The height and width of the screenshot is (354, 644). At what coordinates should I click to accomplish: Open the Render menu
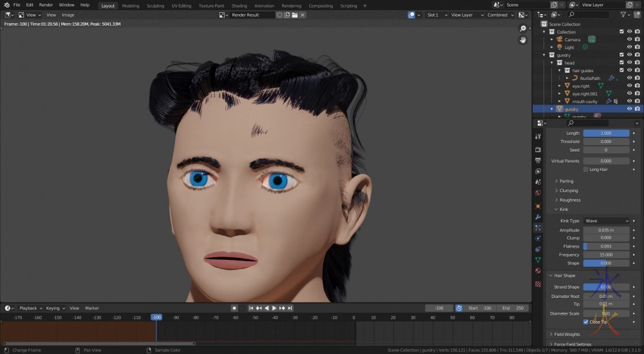click(x=46, y=5)
